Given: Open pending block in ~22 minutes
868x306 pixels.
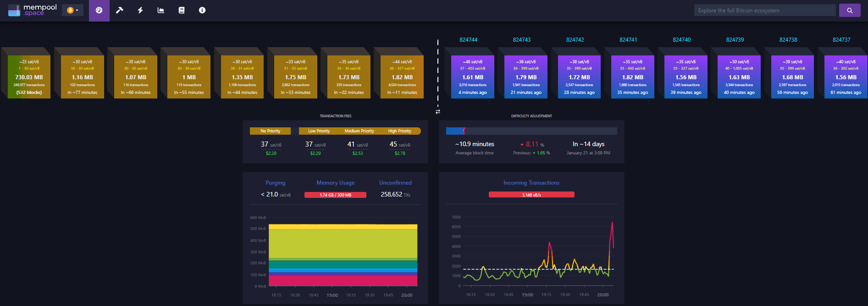Looking at the screenshot, I should [x=349, y=77].
